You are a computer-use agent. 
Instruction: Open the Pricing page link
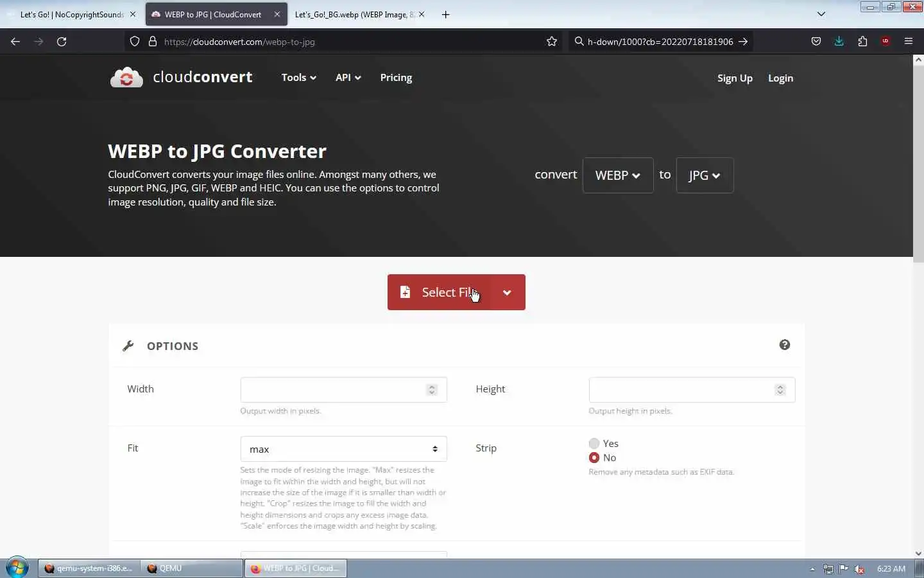pos(396,78)
